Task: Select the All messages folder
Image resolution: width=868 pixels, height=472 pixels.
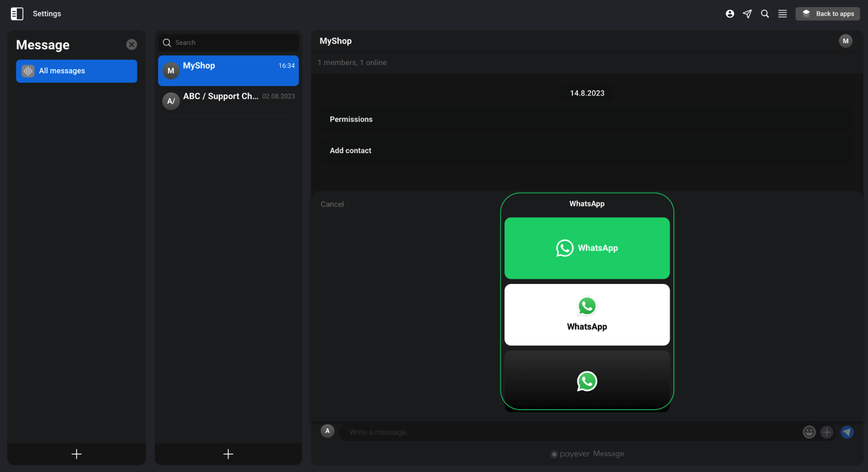Action: [x=77, y=71]
